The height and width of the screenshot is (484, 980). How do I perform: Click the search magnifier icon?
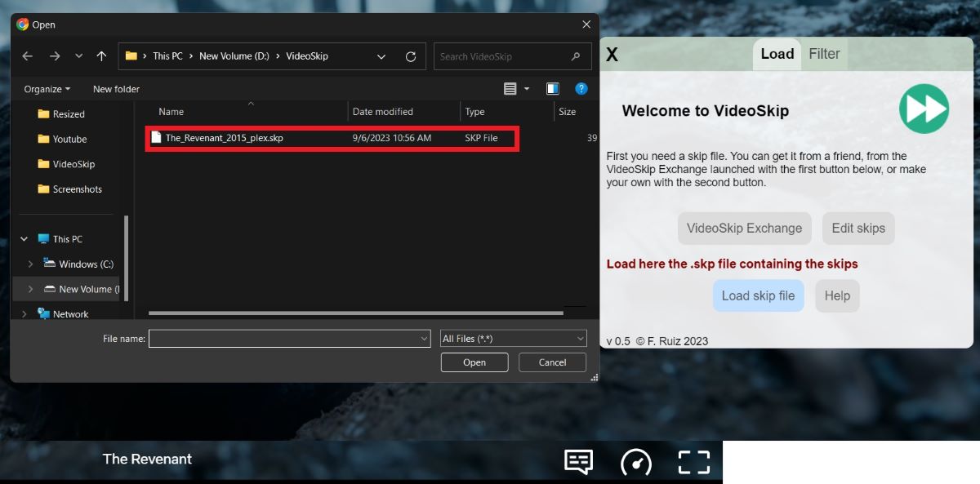pos(577,56)
